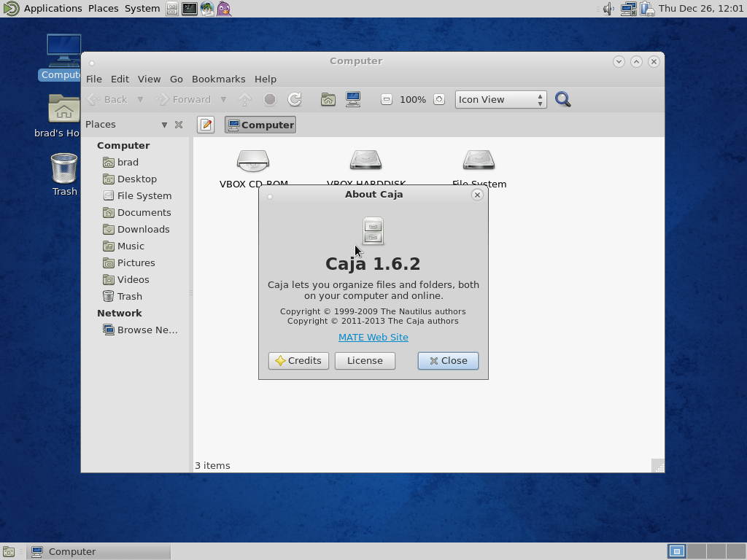The image size is (747, 560).
Task: Start a file search with magnifier icon
Action: (562, 99)
